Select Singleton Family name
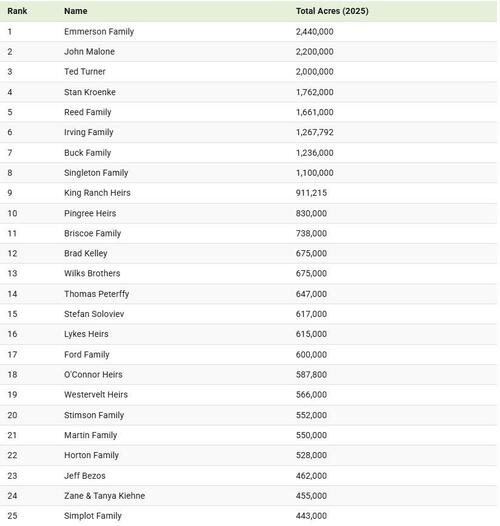Viewport: 500px width, 526px height. point(96,173)
